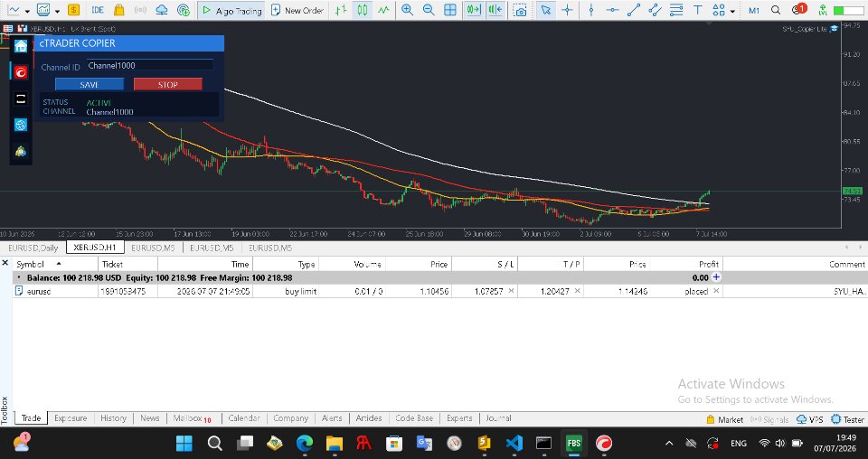868x459 pixels.
Task: Take a chart screenshot with camera icon
Action: [520, 10]
